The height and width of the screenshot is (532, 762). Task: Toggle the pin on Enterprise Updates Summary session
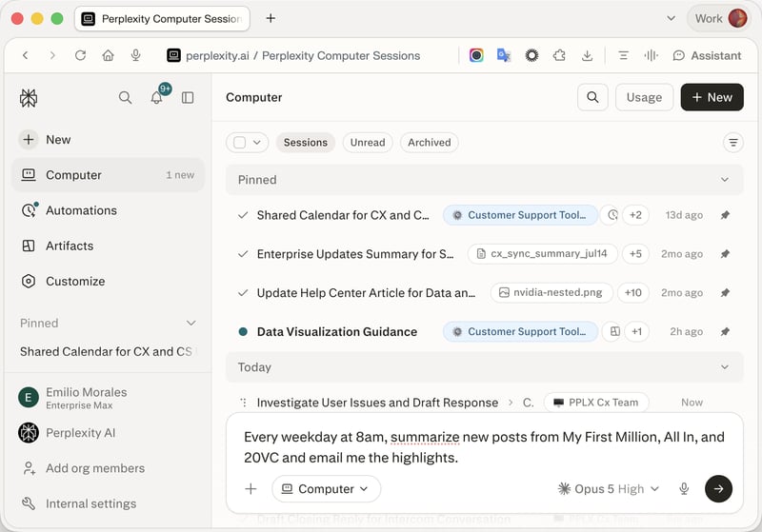[725, 254]
